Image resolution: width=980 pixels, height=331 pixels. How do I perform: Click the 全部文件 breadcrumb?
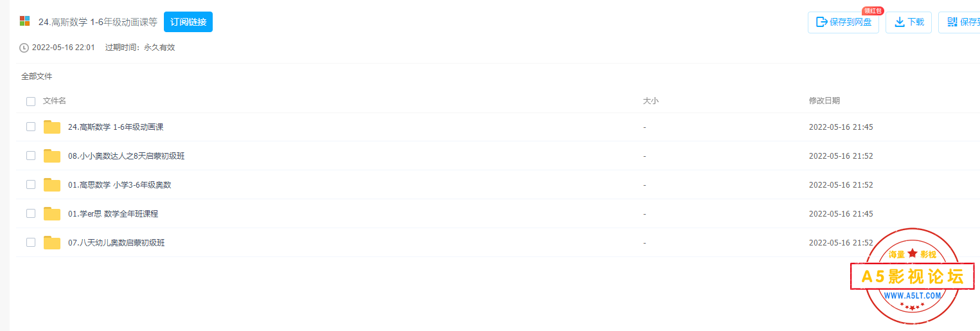click(x=37, y=76)
